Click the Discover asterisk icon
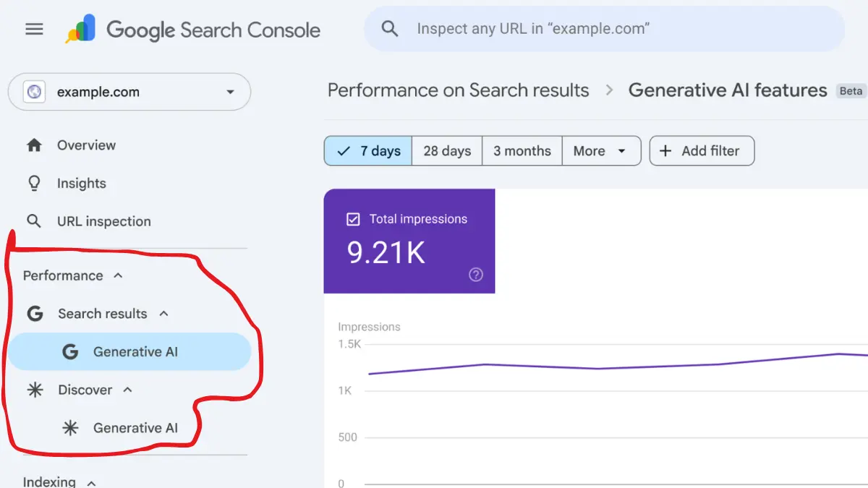This screenshot has width=868, height=488. point(35,390)
